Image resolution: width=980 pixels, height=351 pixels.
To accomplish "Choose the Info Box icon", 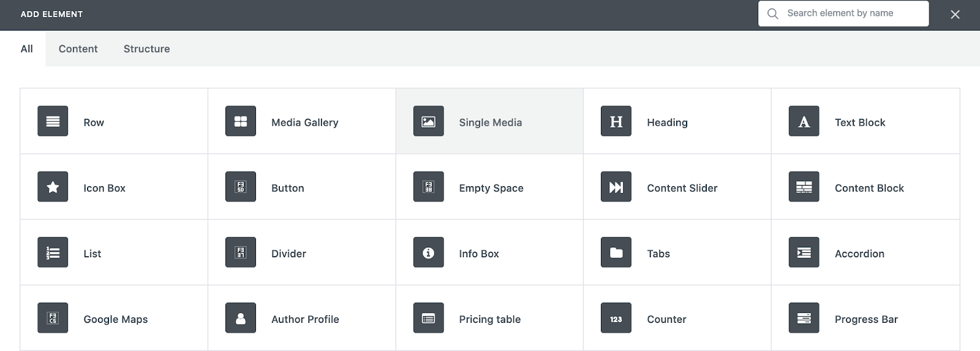I will click(429, 252).
